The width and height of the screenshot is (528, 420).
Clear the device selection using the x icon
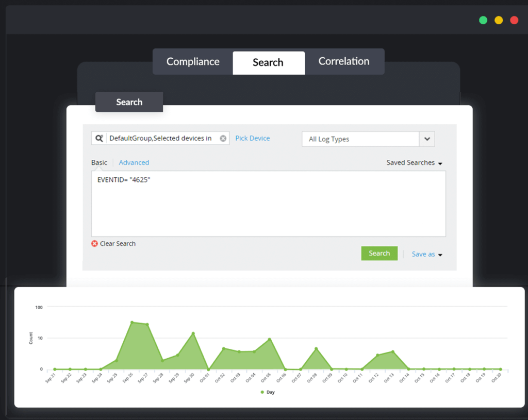coord(223,138)
